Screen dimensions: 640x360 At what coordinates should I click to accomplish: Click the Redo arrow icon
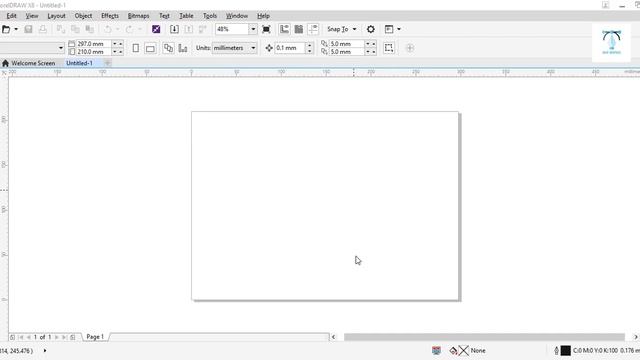click(129, 29)
